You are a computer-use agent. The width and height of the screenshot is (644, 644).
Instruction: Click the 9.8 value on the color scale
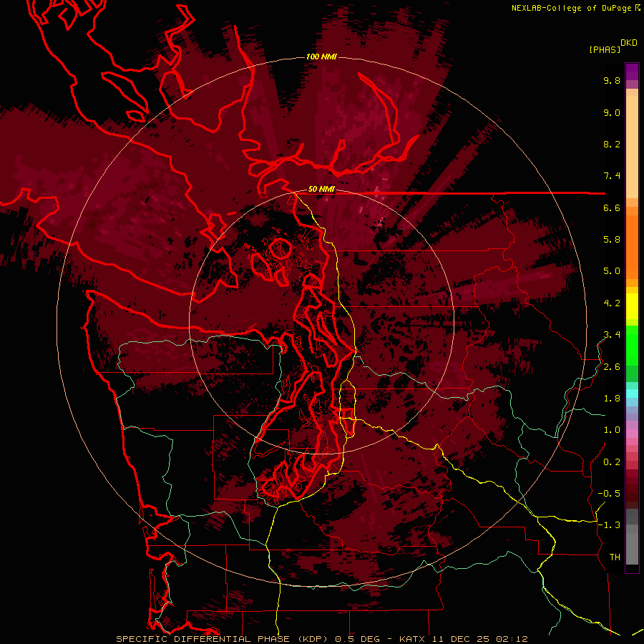(x=612, y=80)
